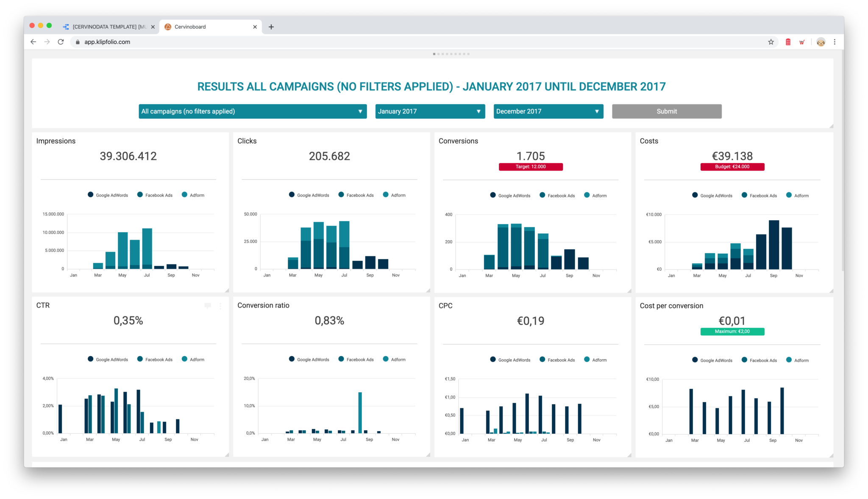Click the Submit button
Image resolution: width=868 pixels, height=499 pixels.
click(666, 111)
